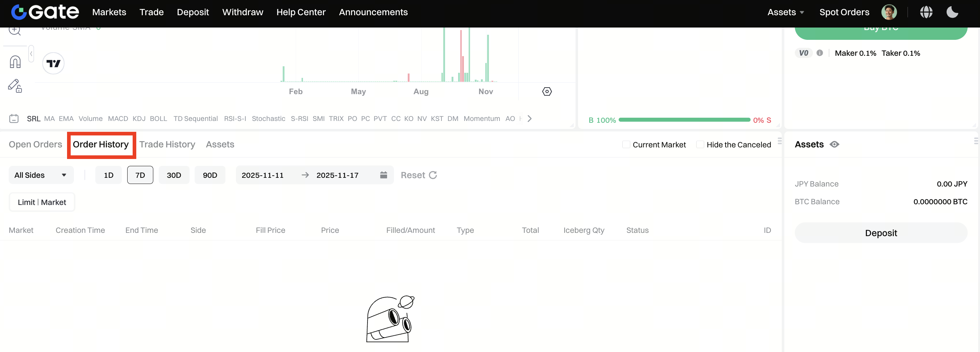Switch to the Open Orders tab
Screen dimensions: 980x352
[x=35, y=144]
